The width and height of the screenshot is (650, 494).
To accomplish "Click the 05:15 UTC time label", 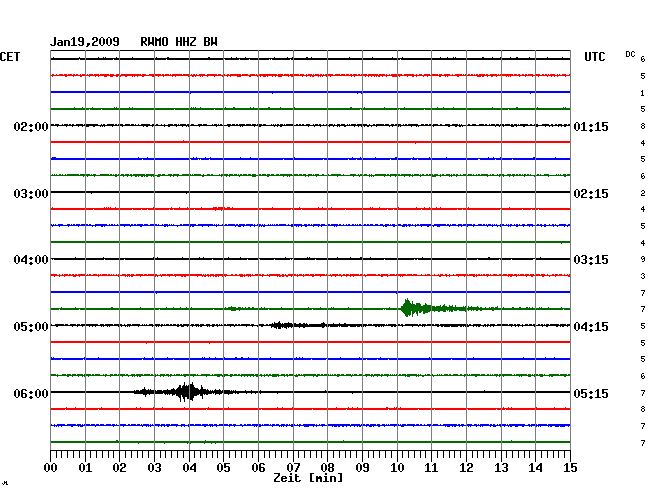I will [x=591, y=393].
